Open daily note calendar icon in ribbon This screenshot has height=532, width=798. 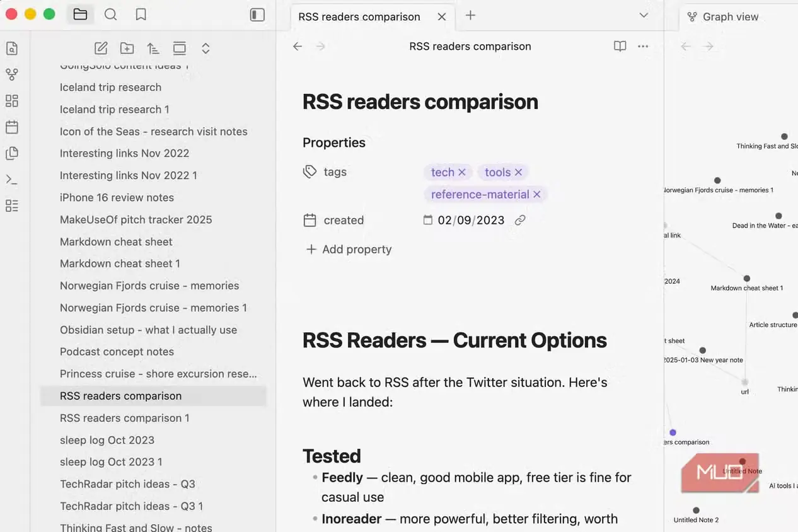11,127
